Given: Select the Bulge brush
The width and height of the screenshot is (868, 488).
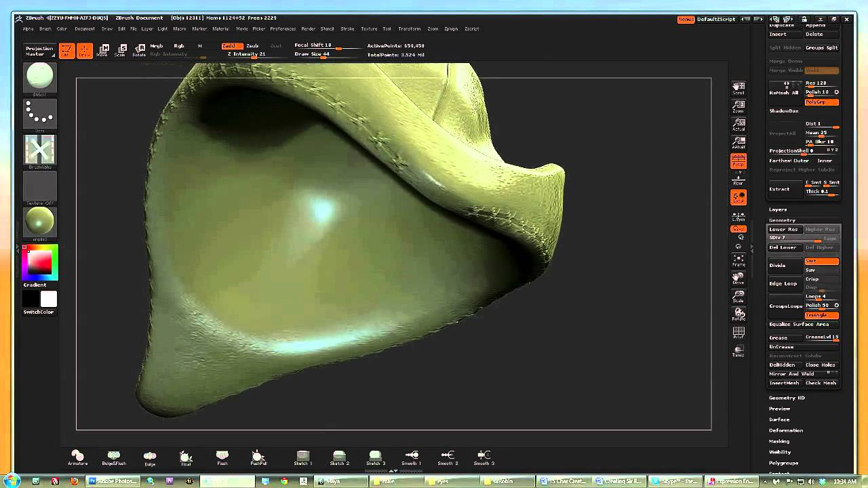Looking at the screenshot, I should coord(150,458).
